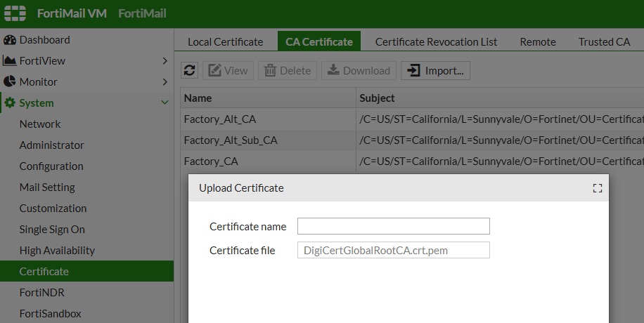644x323 pixels.
Task: Maximize the Upload Certificate dialog
Action: [598, 188]
